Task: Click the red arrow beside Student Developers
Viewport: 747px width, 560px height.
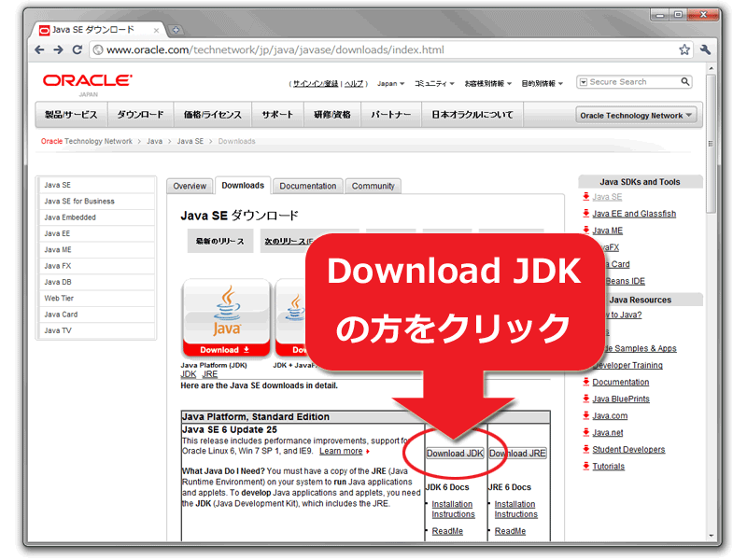Action: pyautogui.click(x=586, y=449)
